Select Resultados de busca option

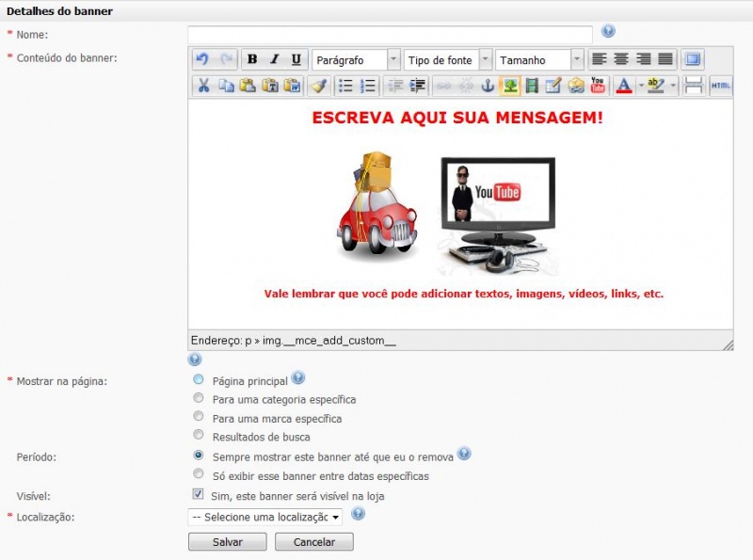coord(199,435)
